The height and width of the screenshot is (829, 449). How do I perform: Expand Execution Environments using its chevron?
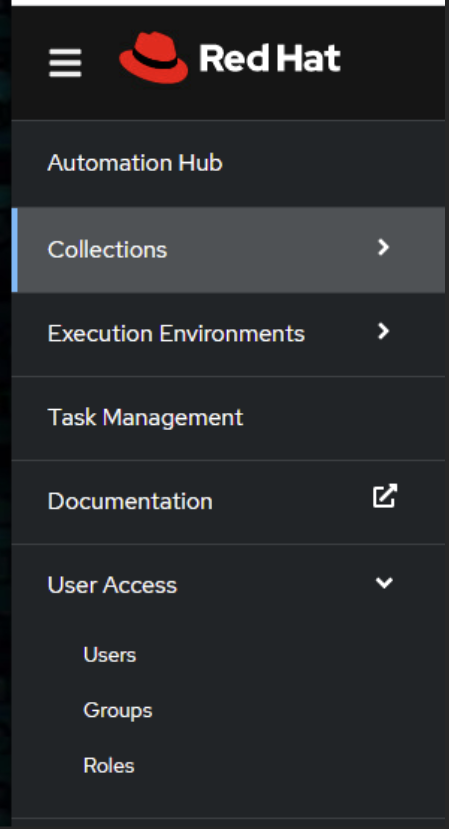[x=383, y=331]
